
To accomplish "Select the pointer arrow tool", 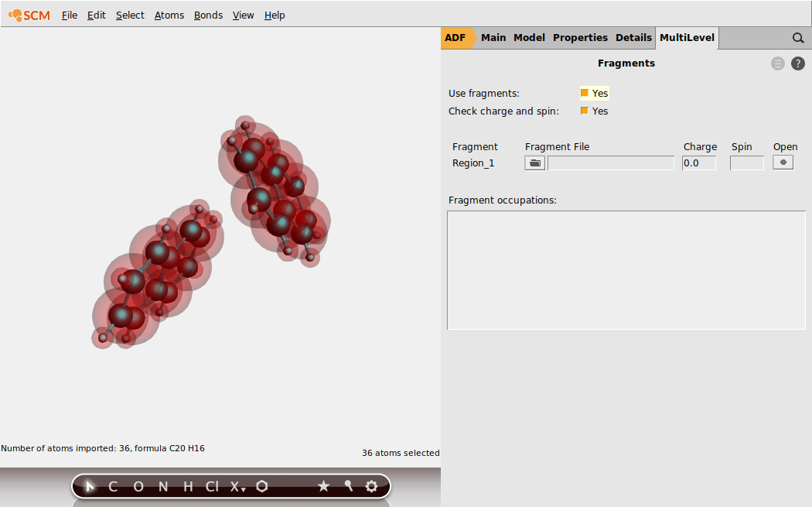I will pyautogui.click(x=90, y=486).
